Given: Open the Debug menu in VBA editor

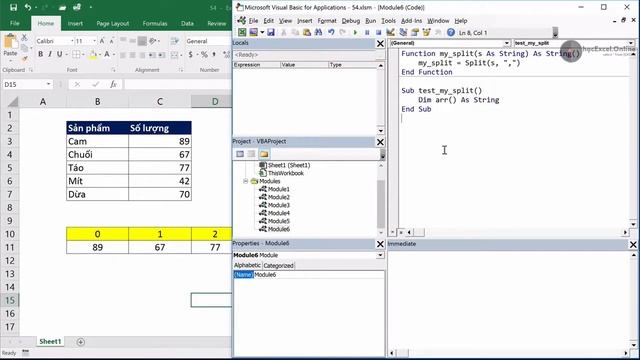Looking at the screenshot, I should tap(351, 20).
